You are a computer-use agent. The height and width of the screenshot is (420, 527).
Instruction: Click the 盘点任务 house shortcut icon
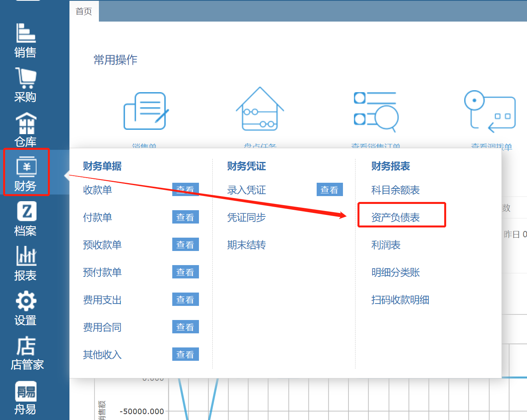pos(260,109)
